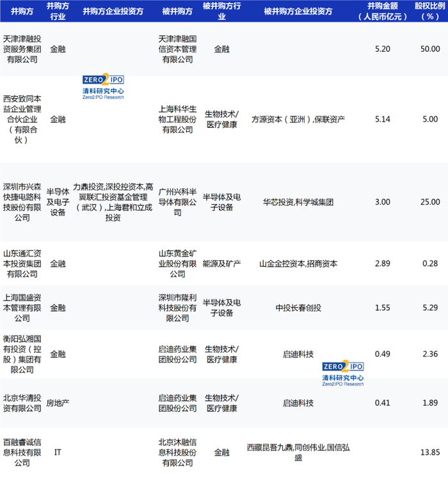Click the amount value 5.14
Screen dimensions: 448x477
click(383, 119)
